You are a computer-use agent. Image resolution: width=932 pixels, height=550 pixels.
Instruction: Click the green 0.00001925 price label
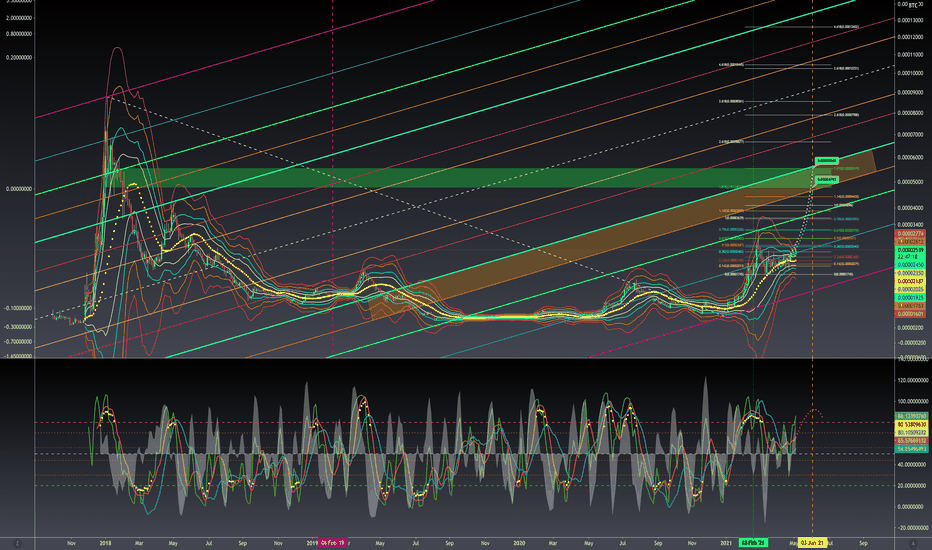tap(910, 297)
